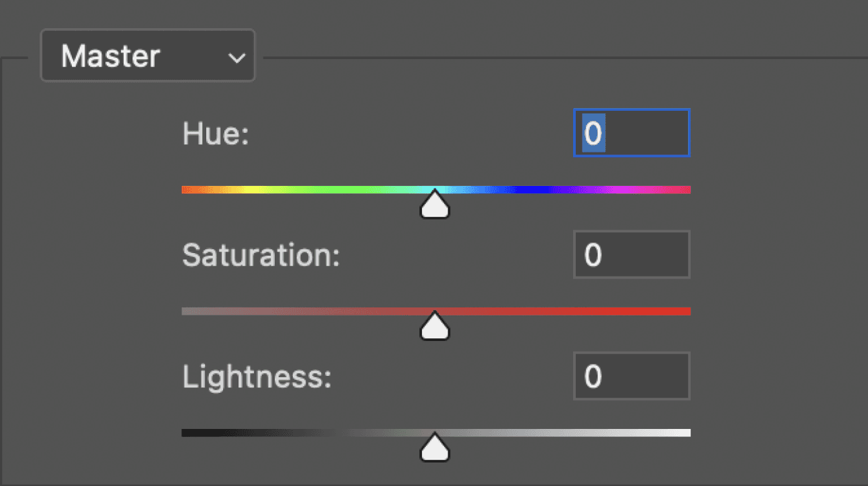Open the Master color range dropdown
The height and width of the screenshot is (486, 868).
tap(148, 56)
